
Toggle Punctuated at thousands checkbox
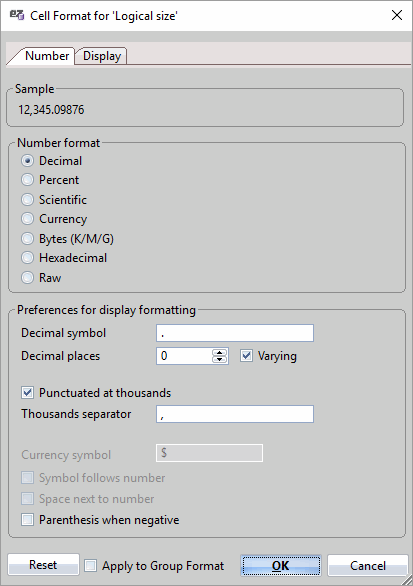point(27,392)
